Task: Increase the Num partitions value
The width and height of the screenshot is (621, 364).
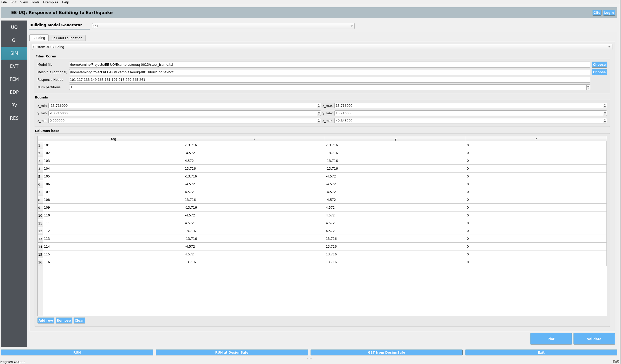Action: click(588, 86)
